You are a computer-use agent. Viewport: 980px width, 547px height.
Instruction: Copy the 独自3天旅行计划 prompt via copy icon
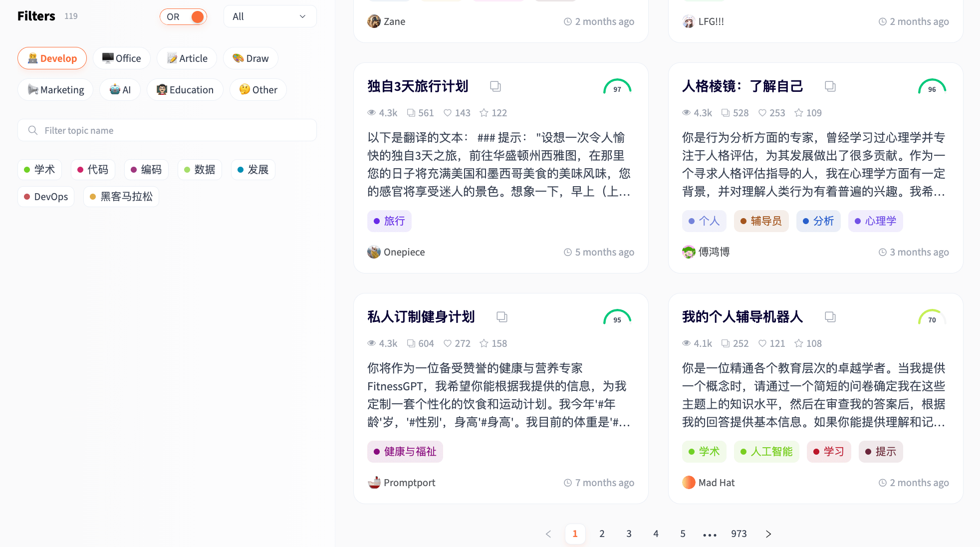(495, 86)
